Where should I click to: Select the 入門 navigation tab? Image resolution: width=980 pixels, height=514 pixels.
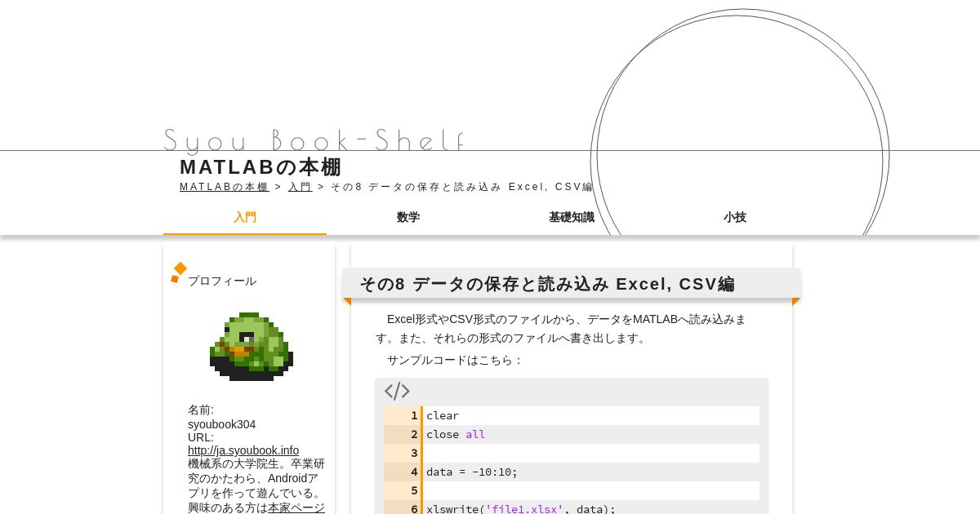click(245, 217)
